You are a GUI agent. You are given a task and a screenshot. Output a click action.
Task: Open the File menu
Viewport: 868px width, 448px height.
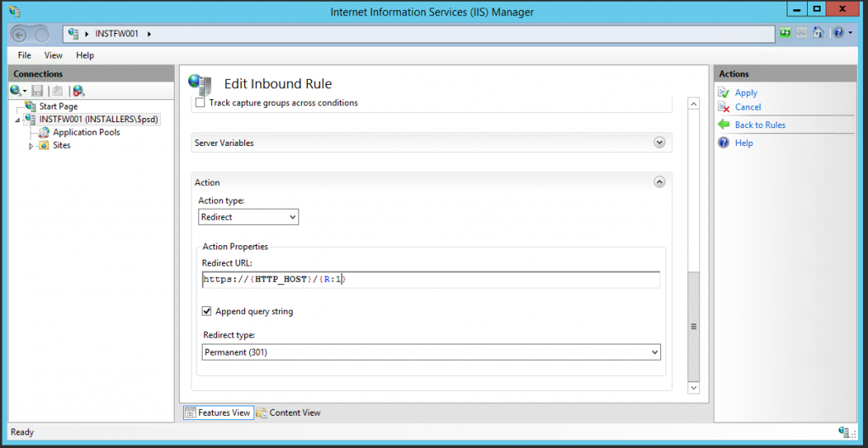25,55
